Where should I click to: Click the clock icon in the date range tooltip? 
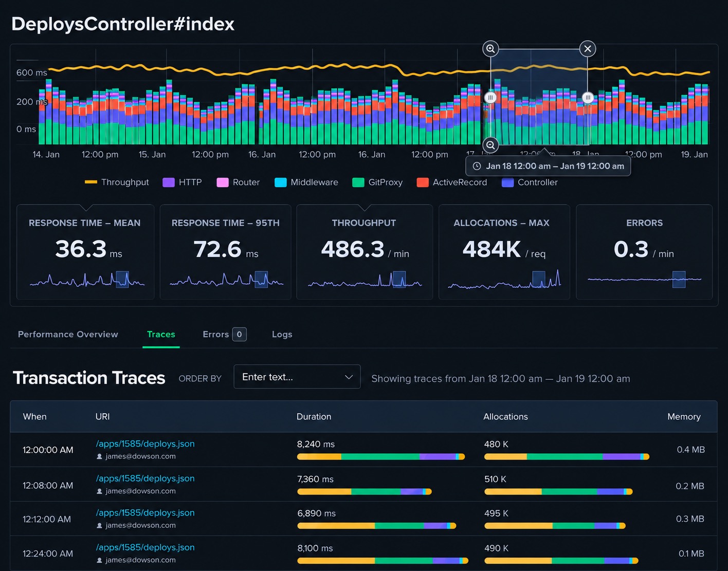(x=477, y=166)
